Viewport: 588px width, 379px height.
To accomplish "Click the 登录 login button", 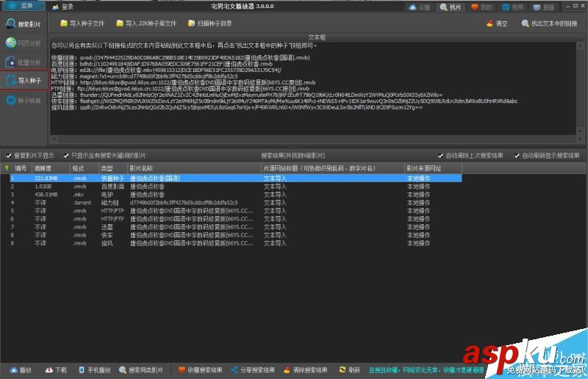I will coord(63,7).
